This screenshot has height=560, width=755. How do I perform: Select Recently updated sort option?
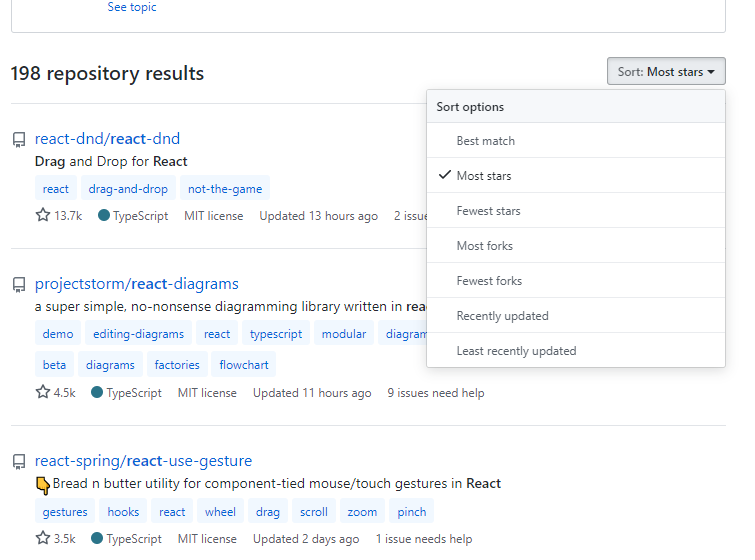576,316
